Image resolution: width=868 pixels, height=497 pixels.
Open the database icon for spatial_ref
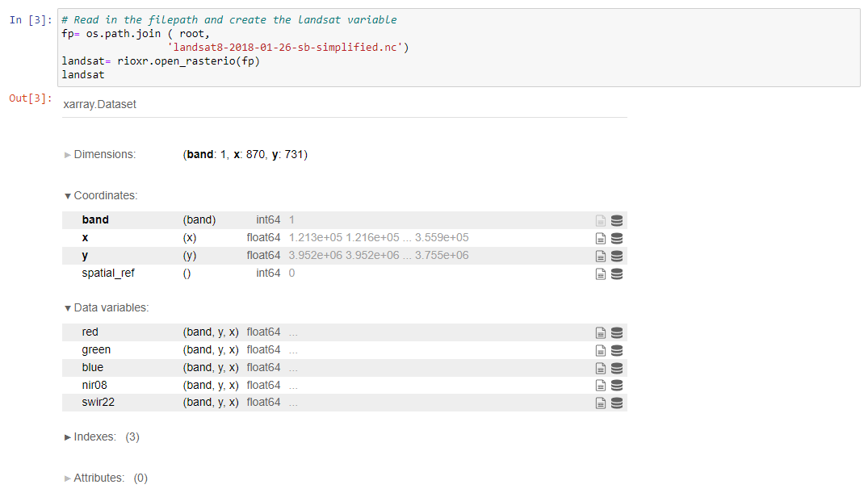click(x=617, y=274)
